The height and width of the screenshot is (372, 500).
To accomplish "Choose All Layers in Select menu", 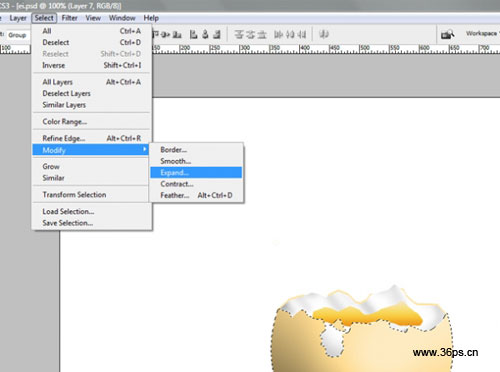I will coord(91,82).
